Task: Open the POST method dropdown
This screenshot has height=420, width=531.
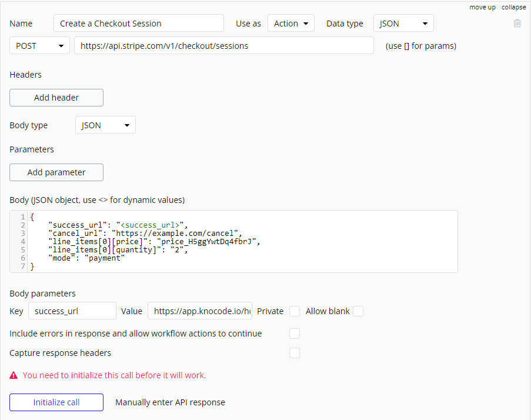Action: click(x=39, y=45)
